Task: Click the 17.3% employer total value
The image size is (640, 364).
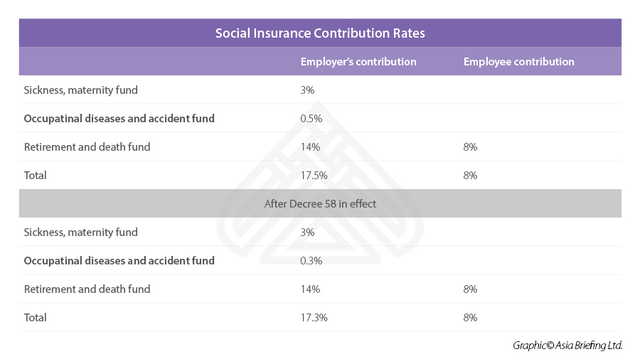Action: click(314, 318)
